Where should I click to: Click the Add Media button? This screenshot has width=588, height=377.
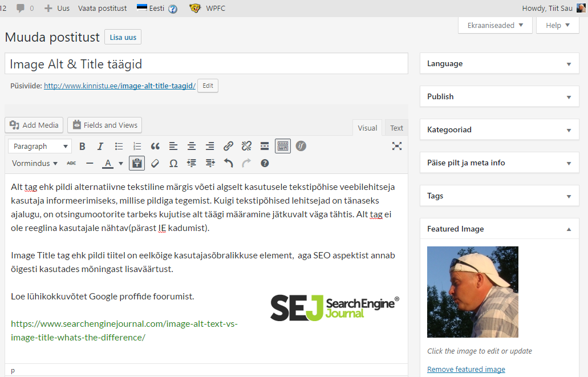coord(34,125)
